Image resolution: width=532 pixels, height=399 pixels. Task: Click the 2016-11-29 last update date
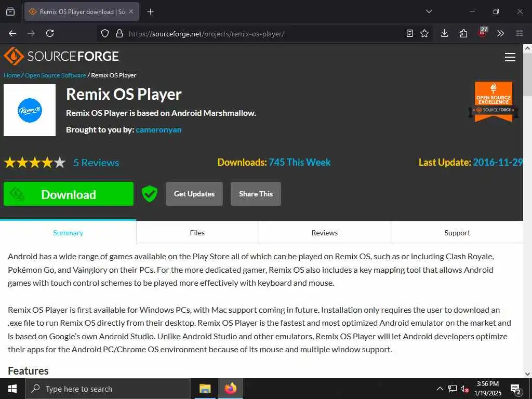[497, 162]
